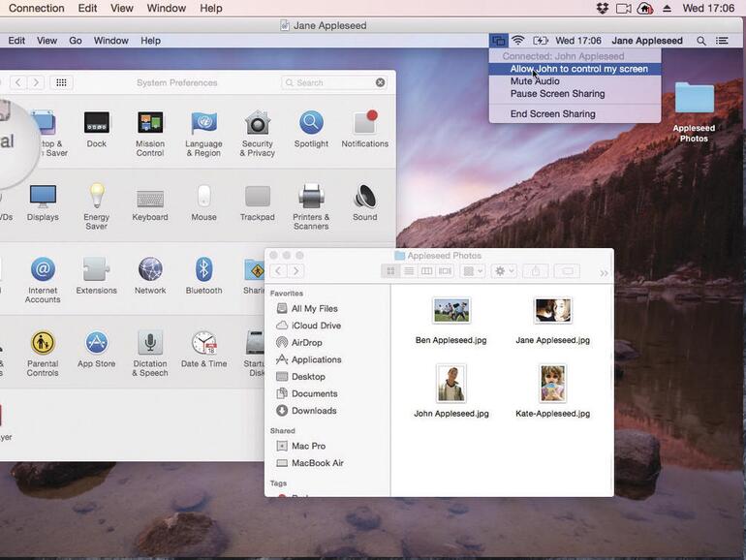Open Security & Privacy preferences
This screenshot has width=746, height=560.
click(258, 123)
